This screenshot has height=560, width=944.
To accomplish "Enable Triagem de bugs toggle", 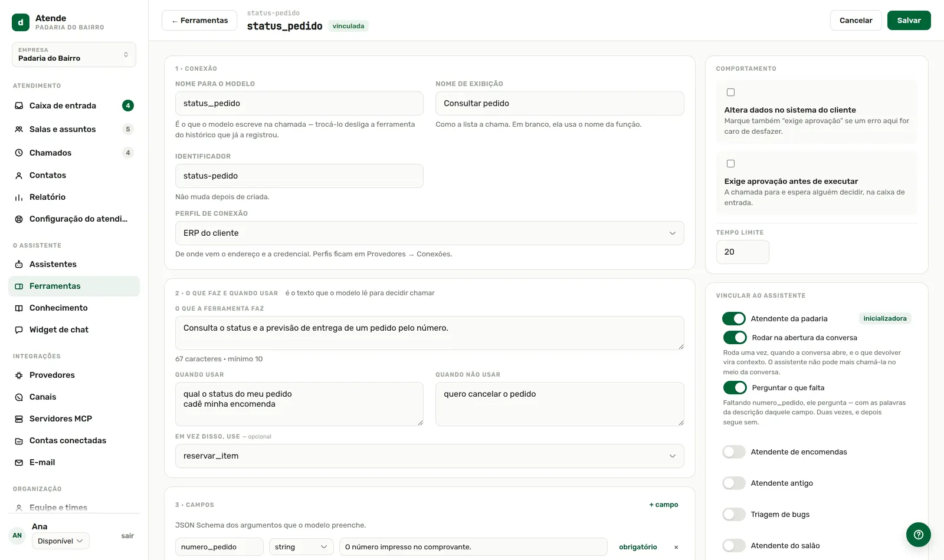I will point(734,514).
